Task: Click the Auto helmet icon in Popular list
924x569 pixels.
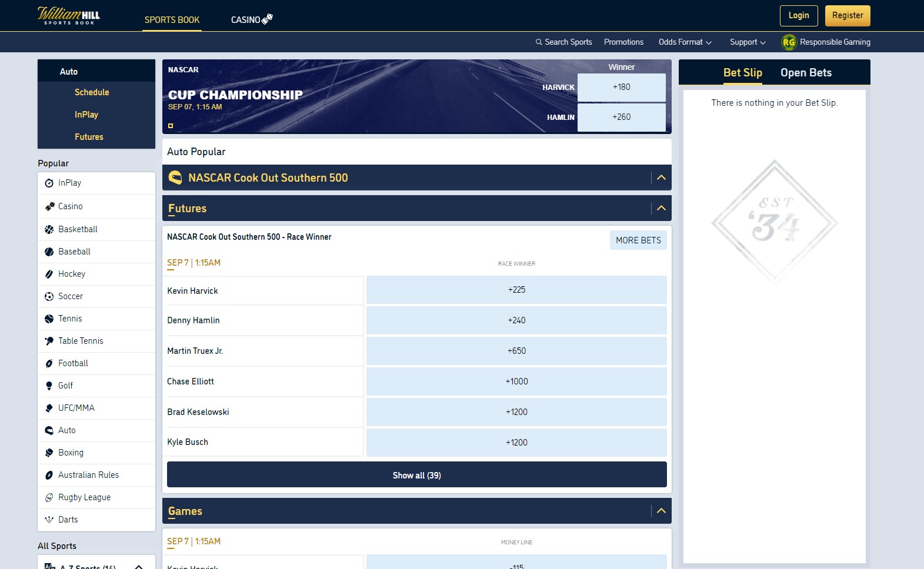Action: (x=49, y=430)
